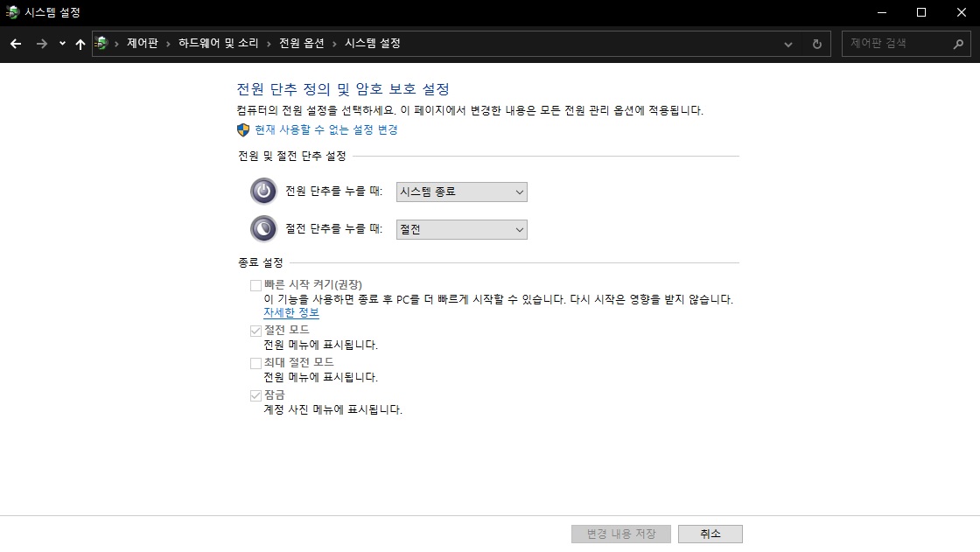Click the forward navigation arrow

41,44
